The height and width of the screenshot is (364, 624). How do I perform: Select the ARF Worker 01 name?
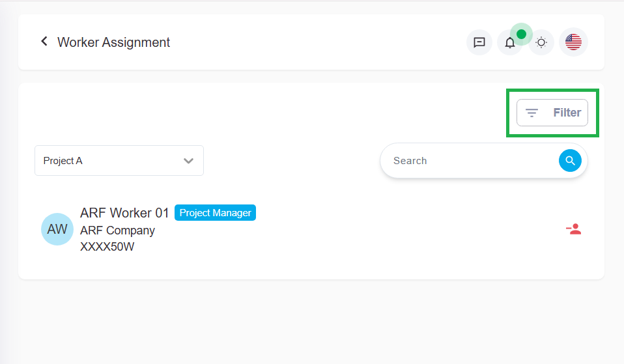(124, 213)
